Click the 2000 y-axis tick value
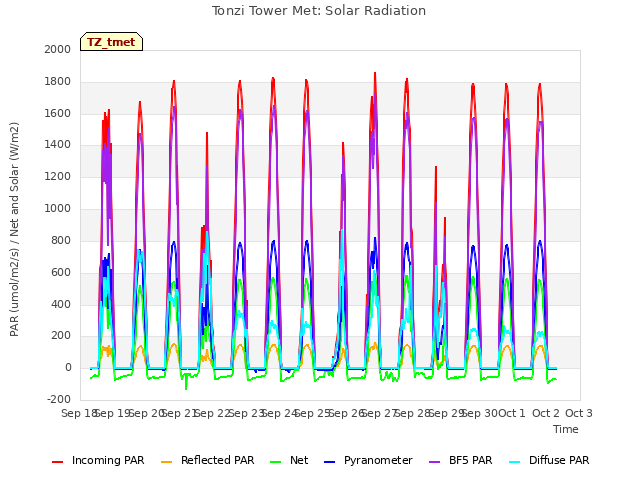Image resolution: width=640 pixels, height=480 pixels. coord(58,49)
